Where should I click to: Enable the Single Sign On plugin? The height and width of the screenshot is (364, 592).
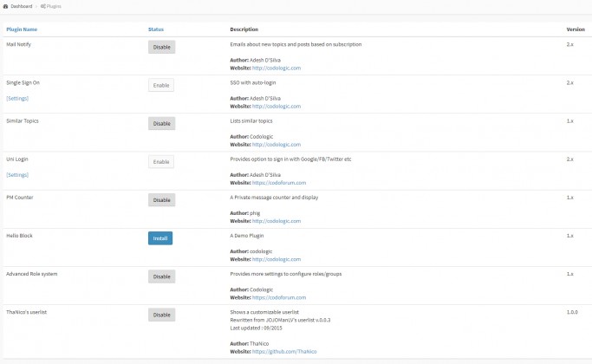tap(161, 85)
